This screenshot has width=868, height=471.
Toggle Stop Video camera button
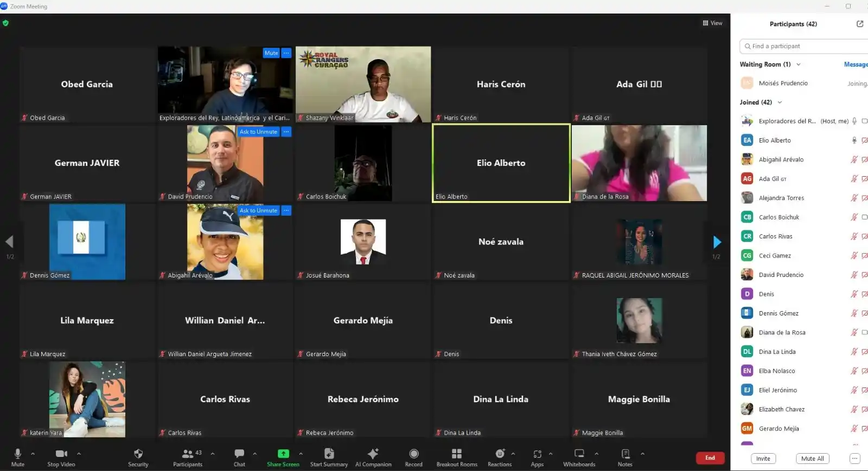61,454
